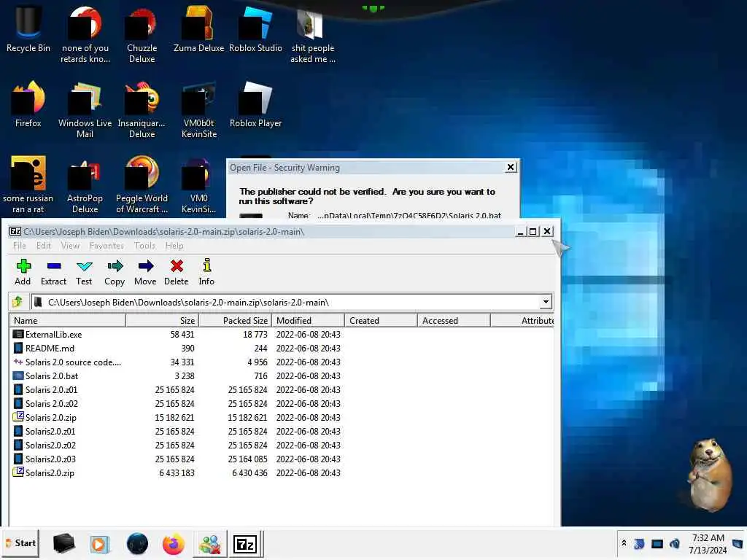Extract files with the Extract tool

pos(53,273)
